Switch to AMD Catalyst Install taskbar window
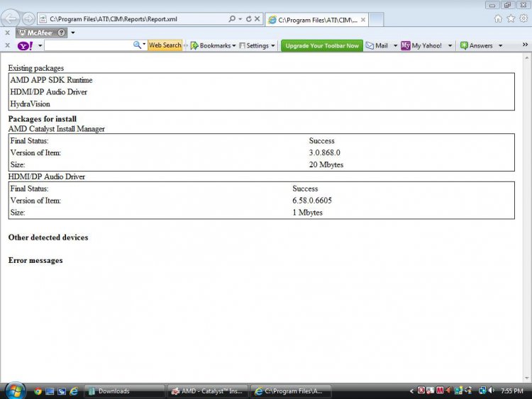 (208, 391)
